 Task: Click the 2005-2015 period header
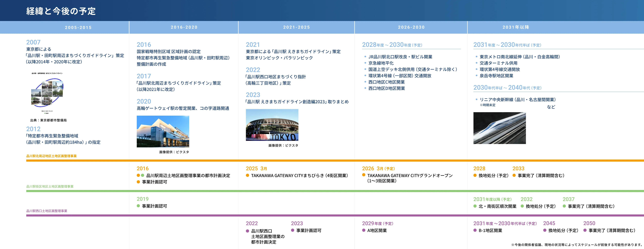click(78, 27)
